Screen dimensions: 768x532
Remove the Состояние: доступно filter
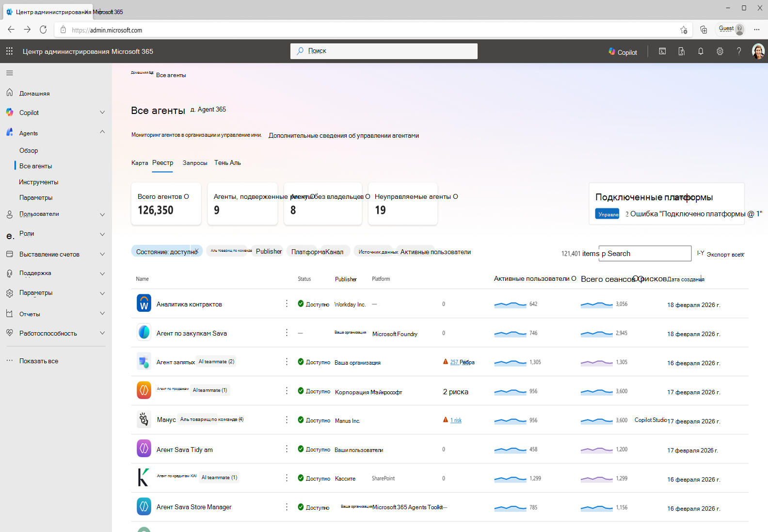[196, 251]
